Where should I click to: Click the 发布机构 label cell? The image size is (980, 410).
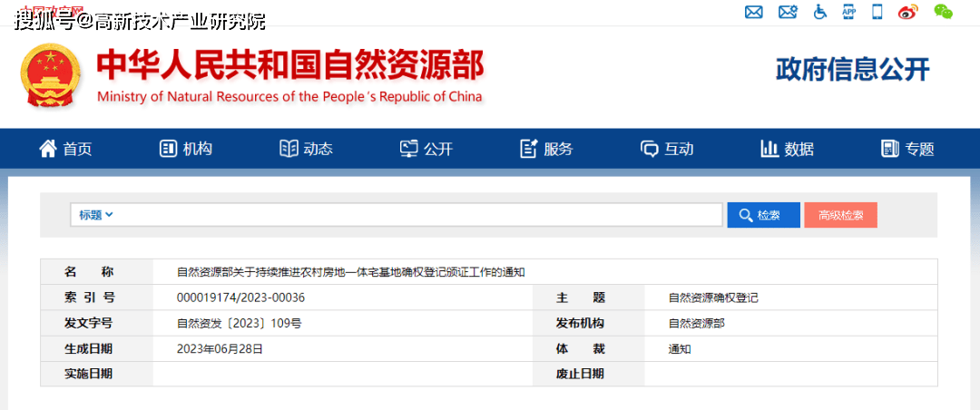(588, 323)
